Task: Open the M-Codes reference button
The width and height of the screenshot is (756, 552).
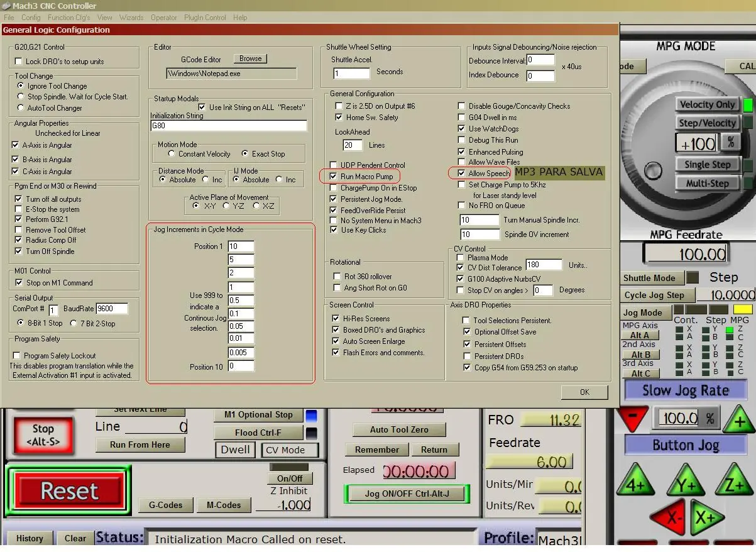Action: 224,505
